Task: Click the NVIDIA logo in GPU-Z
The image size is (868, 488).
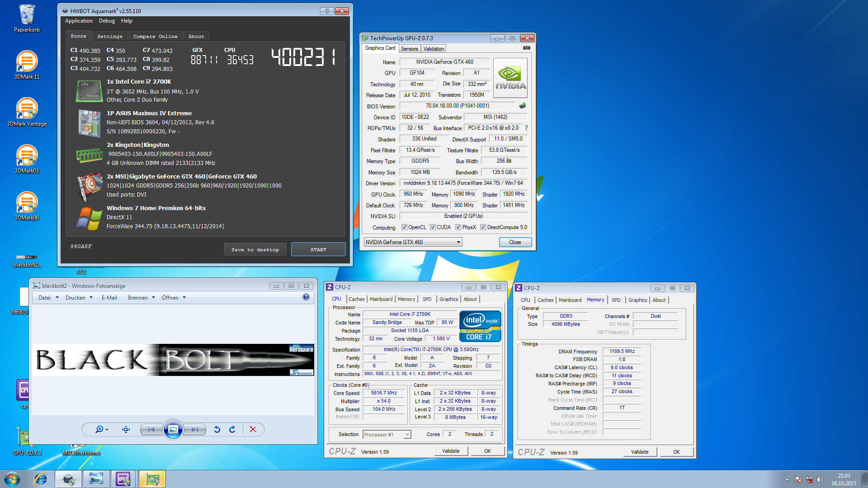Action: [510, 78]
